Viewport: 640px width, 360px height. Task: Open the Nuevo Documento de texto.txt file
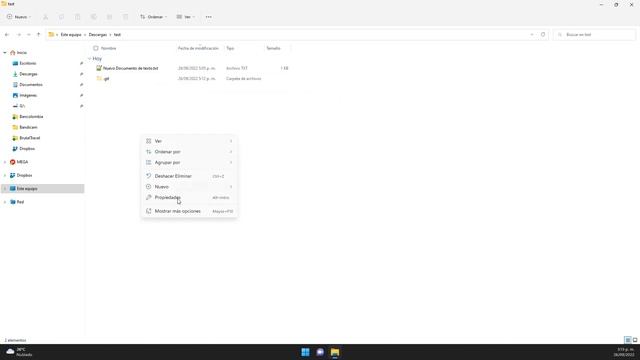click(x=131, y=68)
